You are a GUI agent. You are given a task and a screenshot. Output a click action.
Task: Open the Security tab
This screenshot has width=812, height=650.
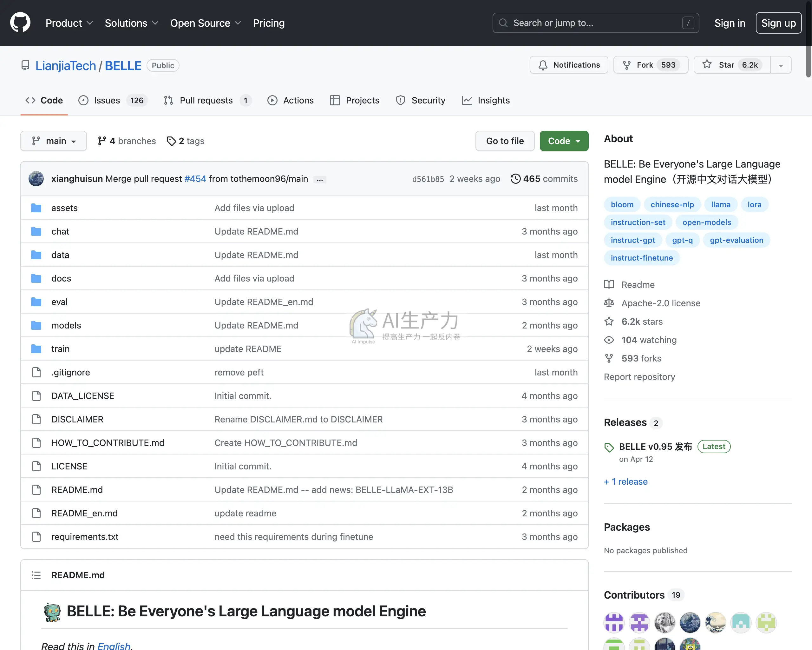click(x=420, y=100)
